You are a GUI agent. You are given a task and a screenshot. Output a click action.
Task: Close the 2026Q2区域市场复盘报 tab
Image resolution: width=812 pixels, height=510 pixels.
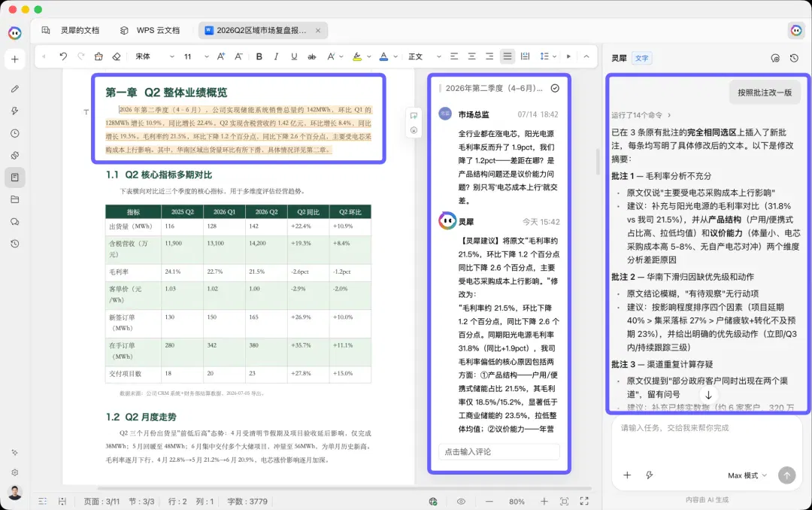318,31
